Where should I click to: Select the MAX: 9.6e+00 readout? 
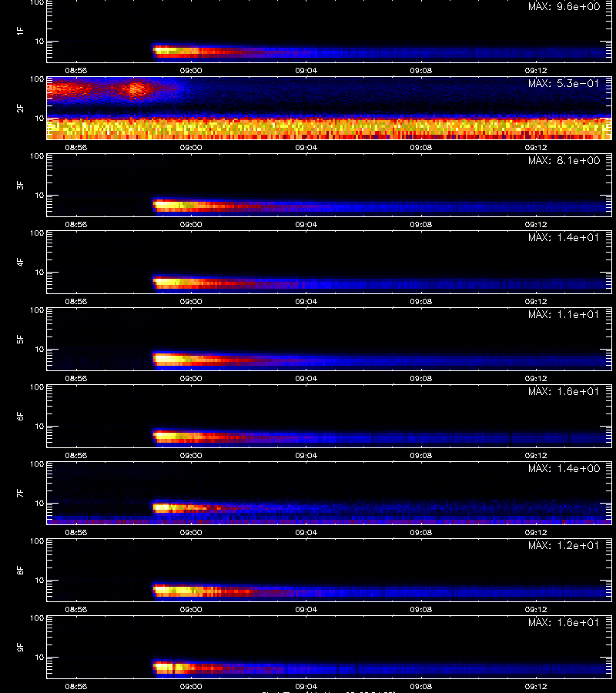[x=564, y=7]
